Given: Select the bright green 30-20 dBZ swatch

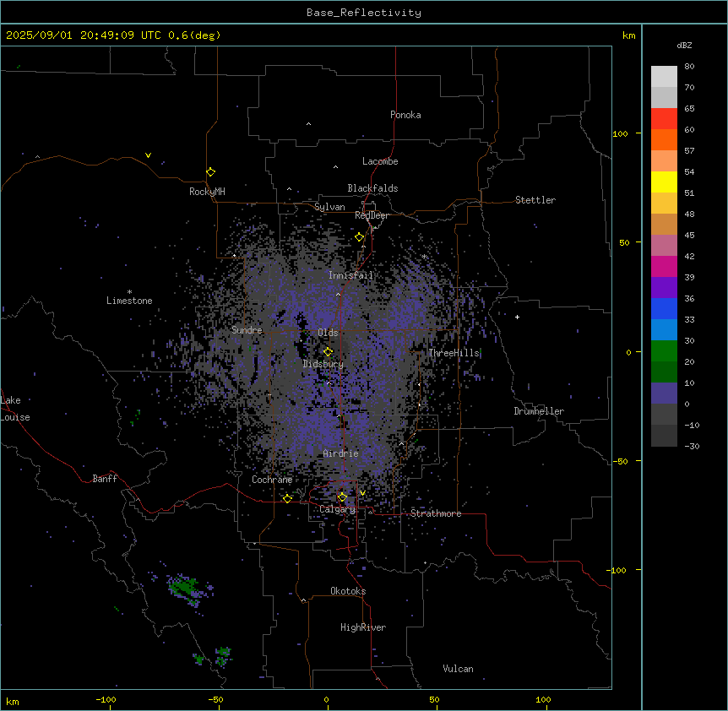Looking at the screenshot, I should 664,351.
